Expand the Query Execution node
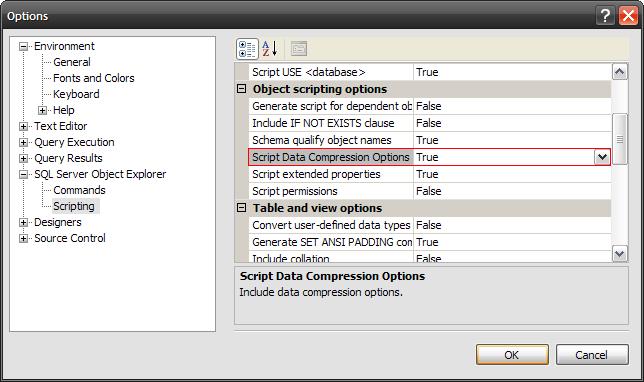Screen dimensions: 644x382 coord(23,143)
